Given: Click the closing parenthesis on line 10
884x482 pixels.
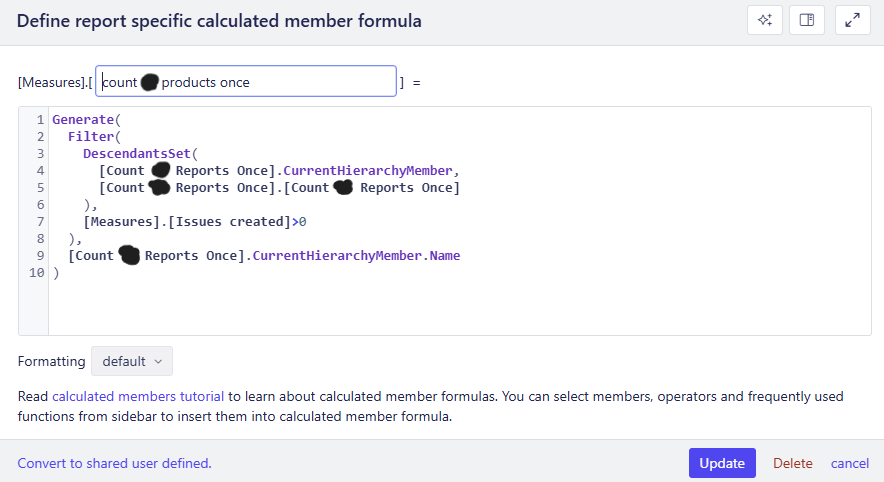Looking at the screenshot, I should click(56, 273).
